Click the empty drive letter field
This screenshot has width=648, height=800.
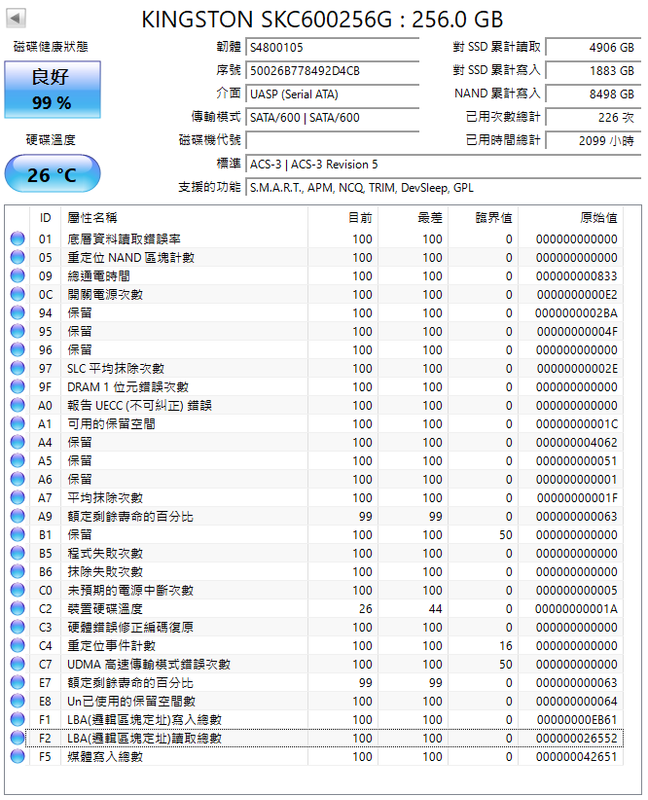[332, 141]
